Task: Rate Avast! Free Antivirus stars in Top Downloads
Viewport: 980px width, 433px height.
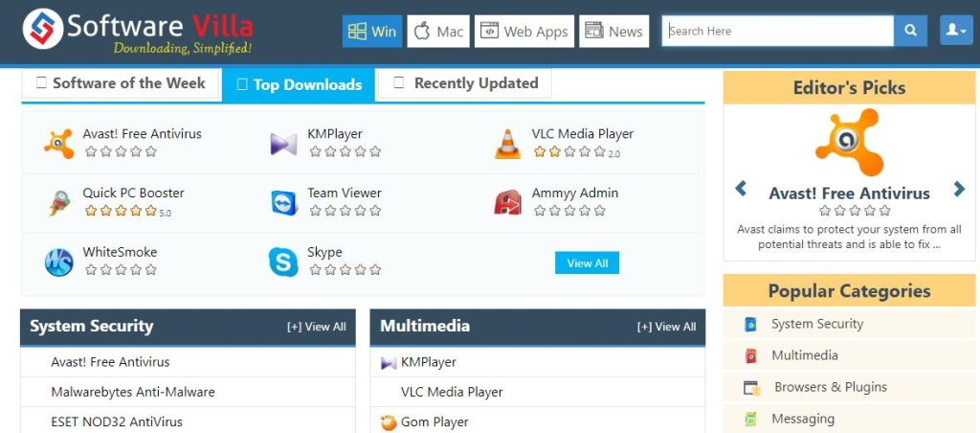Action: [121, 151]
